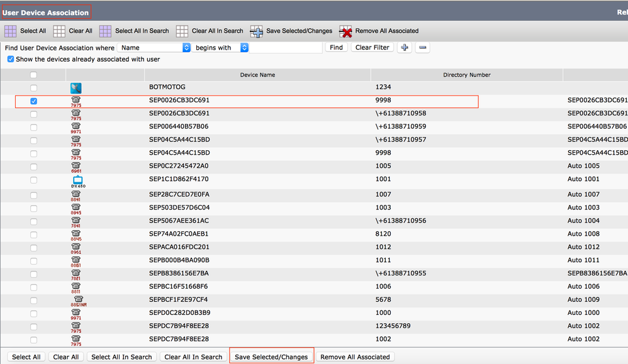Click the 8851NR phone icon for SEPBCF1F2E97CF4
This screenshot has height=364, width=628.
click(x=79, y=301)
